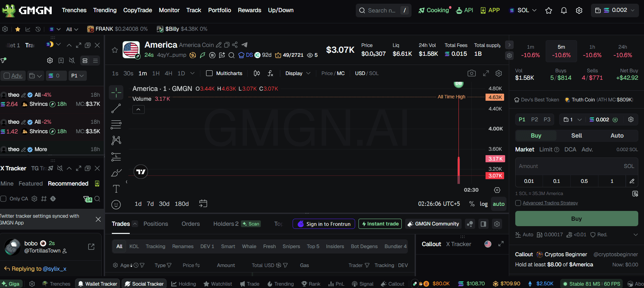Switch to the Positions tab
The height and width of the screenshot is (288, 644).
[x=156, y=224]
